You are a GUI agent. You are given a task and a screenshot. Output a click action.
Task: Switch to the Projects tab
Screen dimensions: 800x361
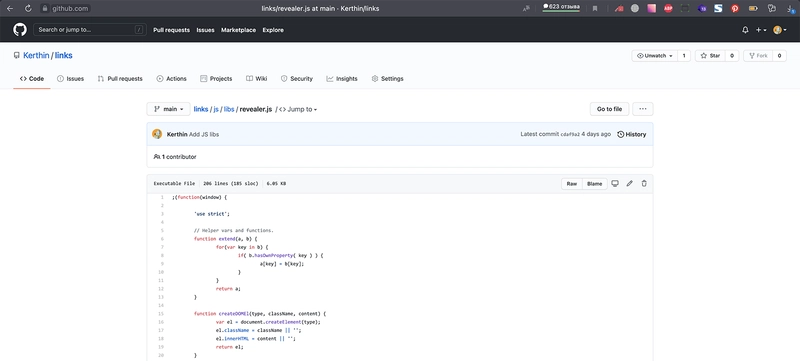point(216,79)
